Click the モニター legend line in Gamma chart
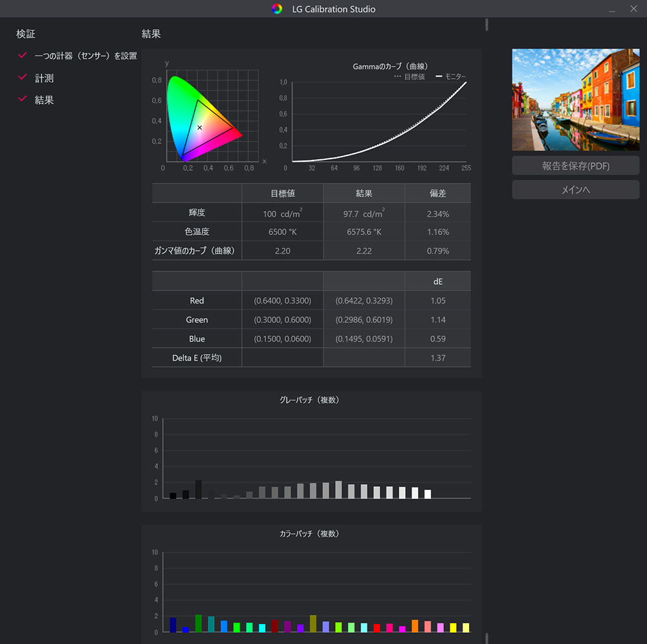Image resolution: width=647 pixels, height=644 pixels. 439,77
